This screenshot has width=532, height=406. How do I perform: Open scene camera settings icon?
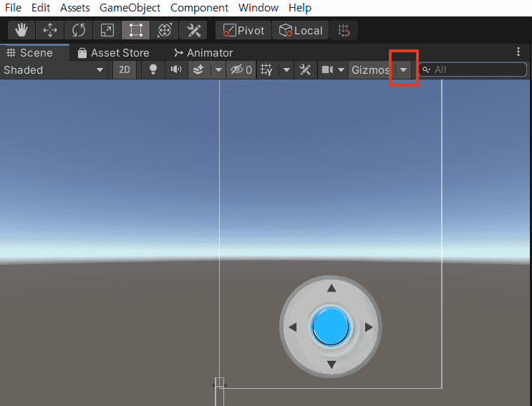pos(327,70)
